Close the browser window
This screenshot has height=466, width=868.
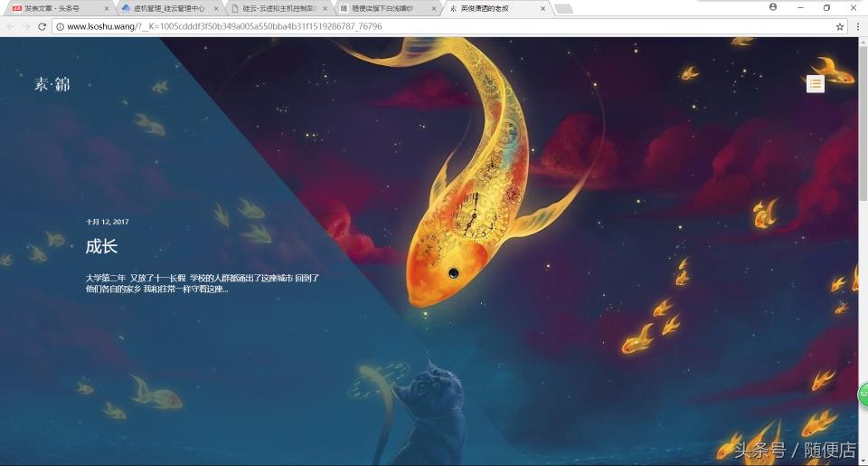coord(853,8)
